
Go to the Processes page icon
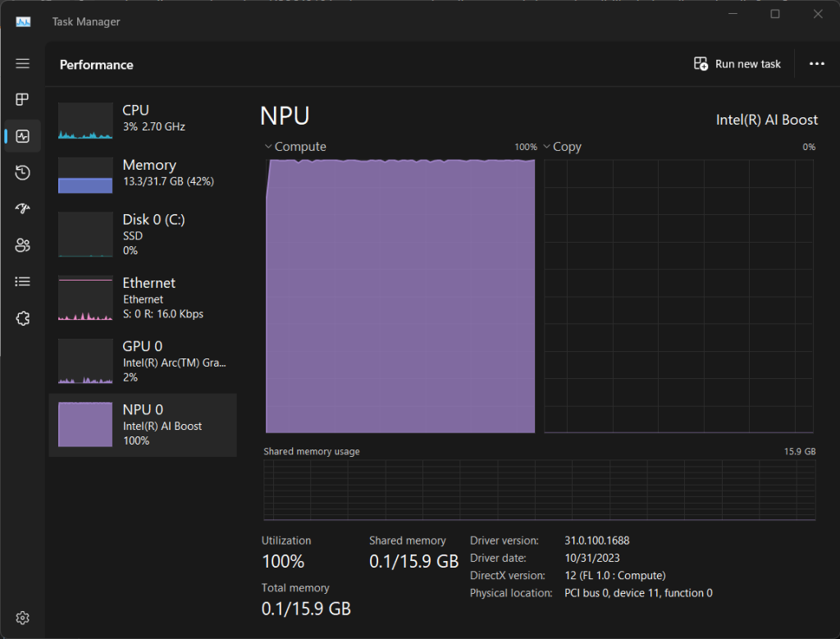tap(22, 99)
